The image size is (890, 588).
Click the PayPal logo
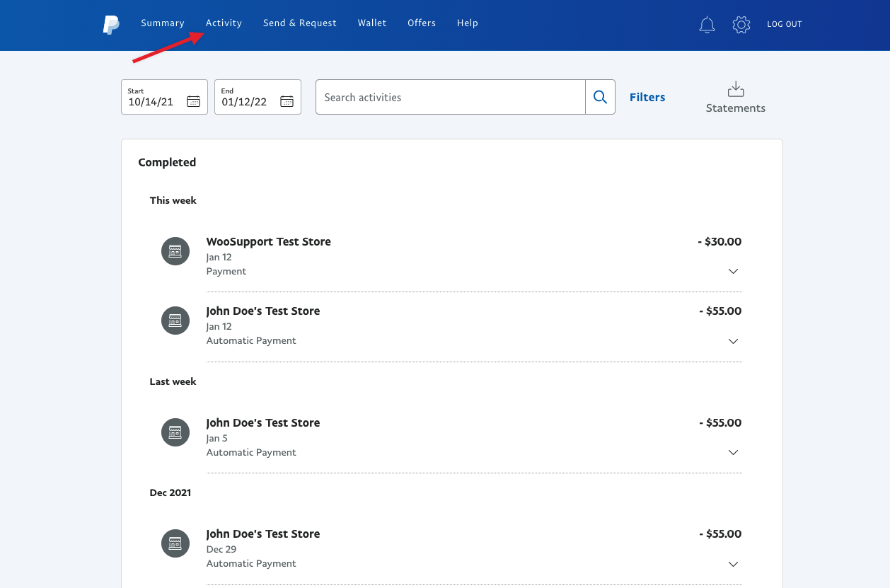click(x=110, y=25)
